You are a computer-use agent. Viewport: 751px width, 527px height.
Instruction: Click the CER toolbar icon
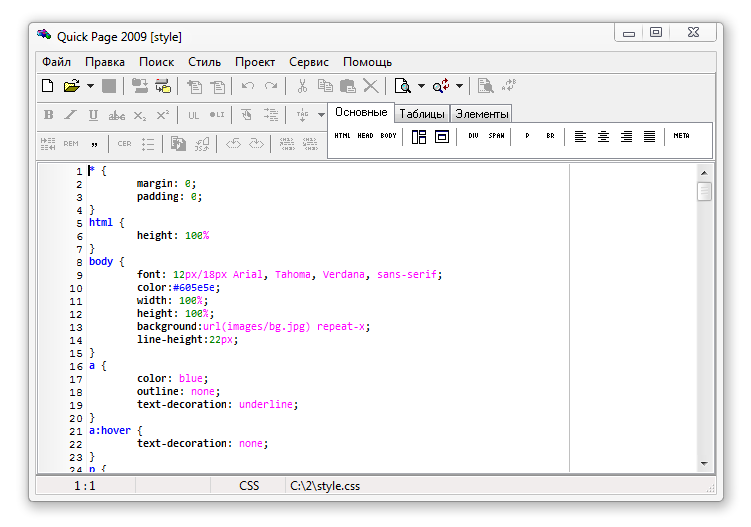click(125, 144)
